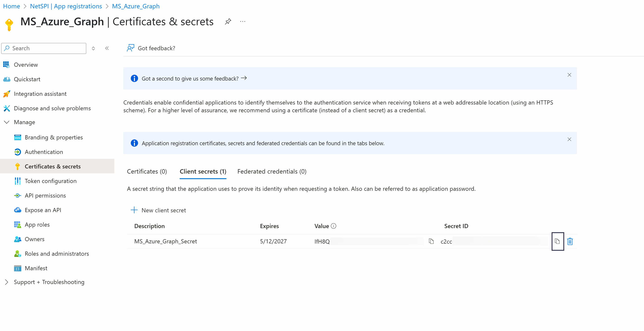Screen dimensions: 644x331
Task: Click the info icon in feedback banner
Action: 134,78
